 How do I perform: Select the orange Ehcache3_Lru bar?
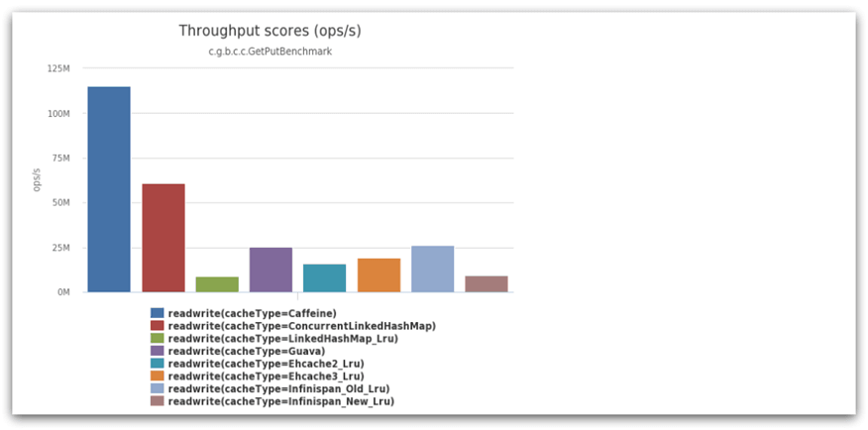tap(379, 275)
